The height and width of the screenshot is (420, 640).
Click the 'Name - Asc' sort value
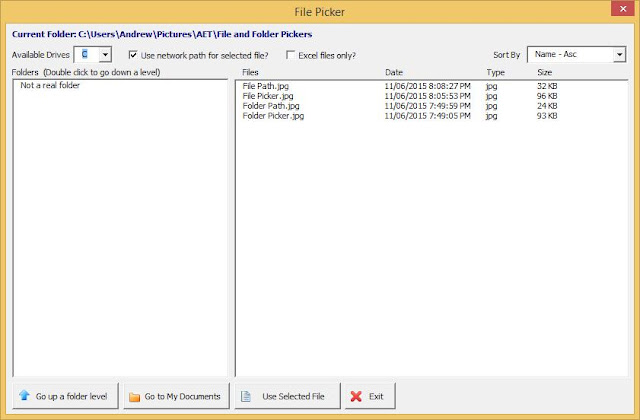(556, 54)
